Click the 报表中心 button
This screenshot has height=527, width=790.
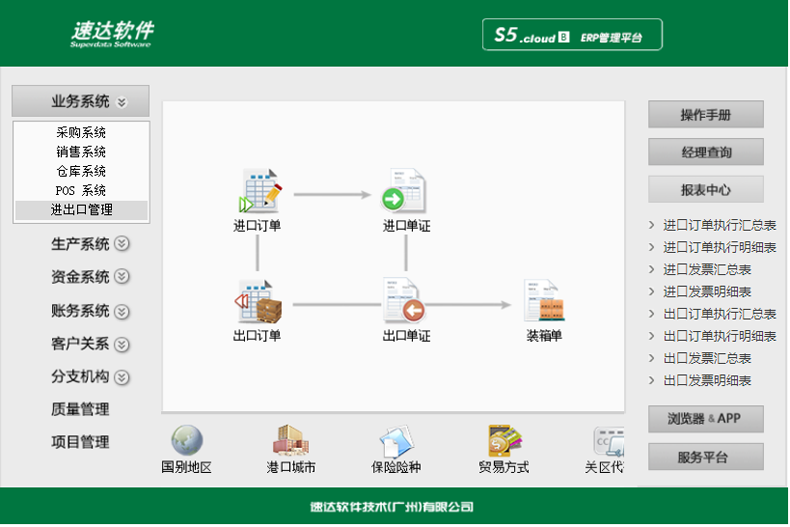705,189
